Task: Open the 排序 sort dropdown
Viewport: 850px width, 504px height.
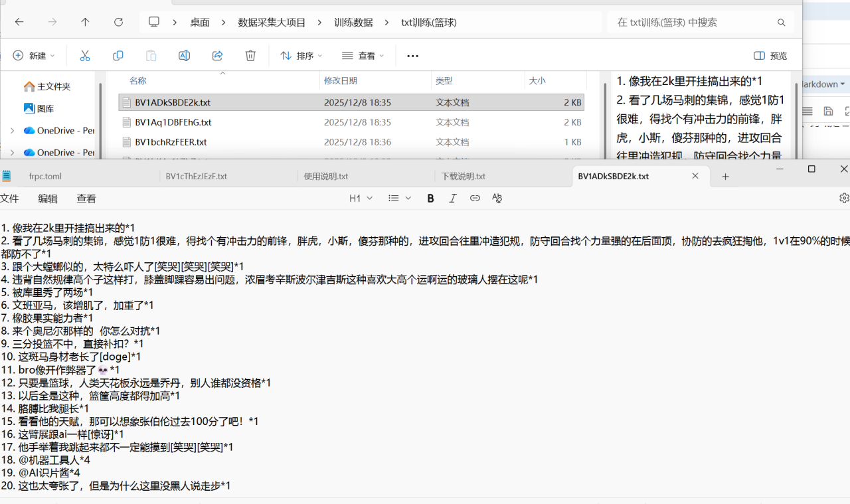Action: tap(301, 56)
